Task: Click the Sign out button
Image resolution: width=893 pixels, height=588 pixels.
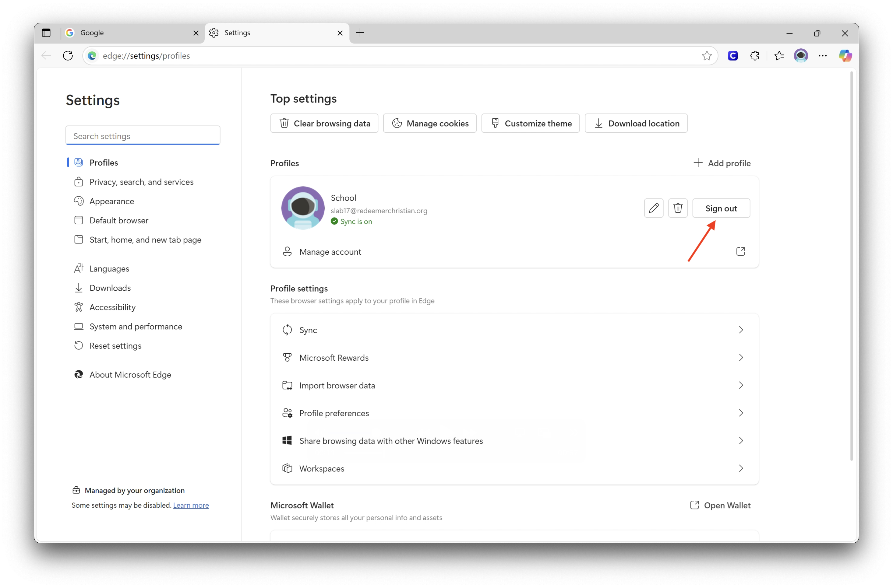Action: [x=721, y=208]
